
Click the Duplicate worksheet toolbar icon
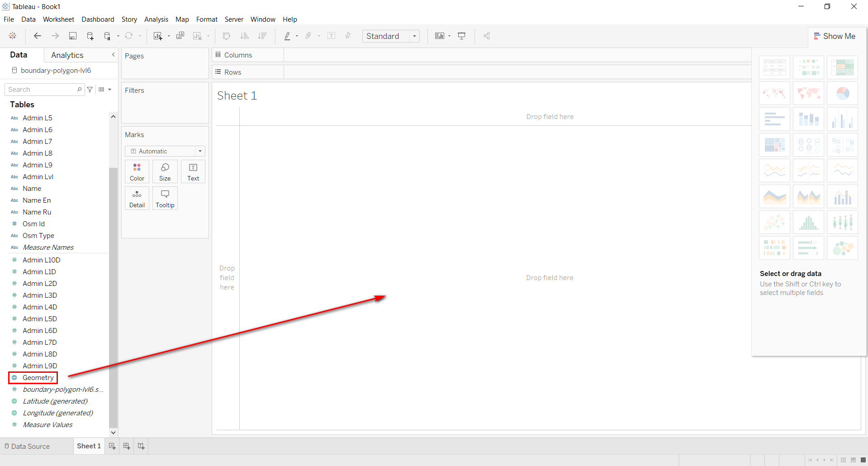[x=180, y=36]
